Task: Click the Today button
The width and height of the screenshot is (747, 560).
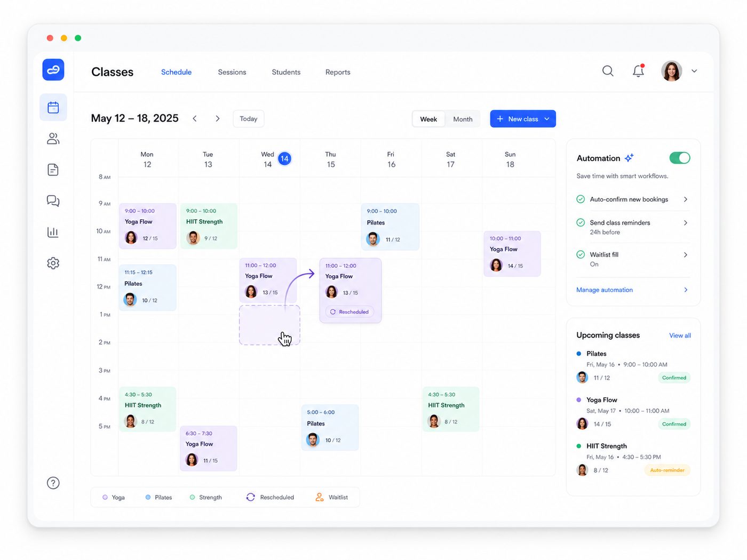Action: 249,119
